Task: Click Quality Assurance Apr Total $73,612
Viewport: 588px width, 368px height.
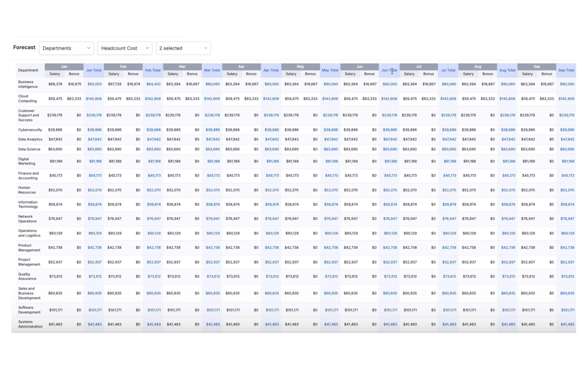Action: click(272, 276)
